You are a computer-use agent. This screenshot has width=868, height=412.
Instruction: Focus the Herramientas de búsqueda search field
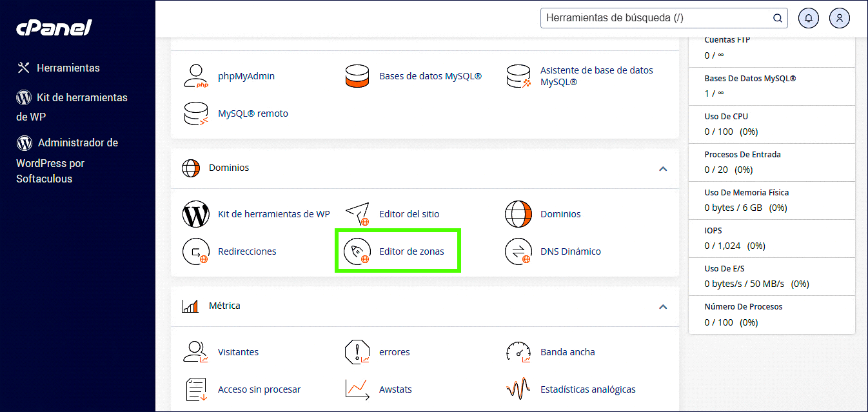click(x=656, y=18)
